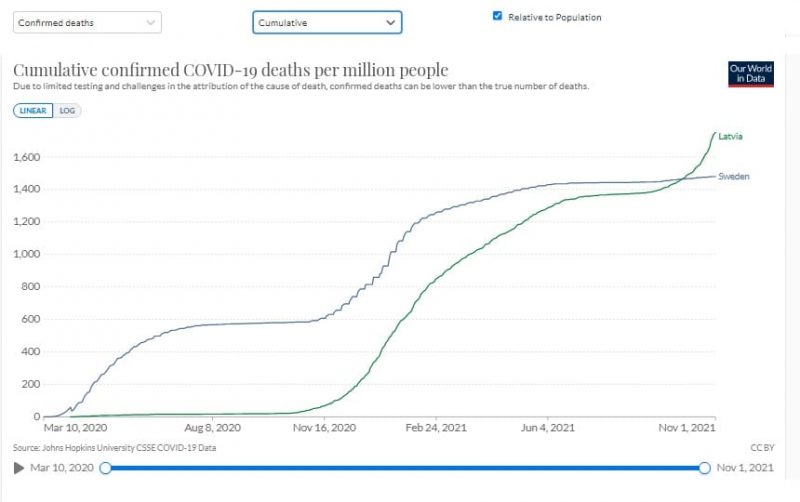800x502 pixels.
Task: Click the Our World in Data logo
Action: coord(751,73)
